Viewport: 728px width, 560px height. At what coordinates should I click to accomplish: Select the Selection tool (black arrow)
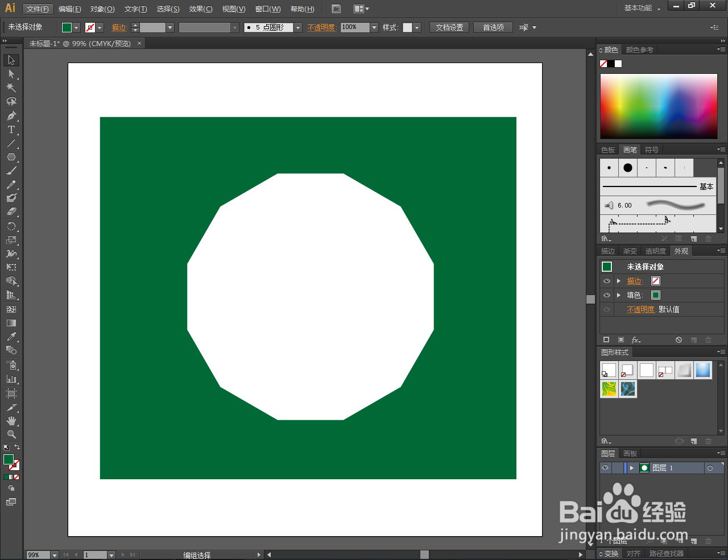11,60
